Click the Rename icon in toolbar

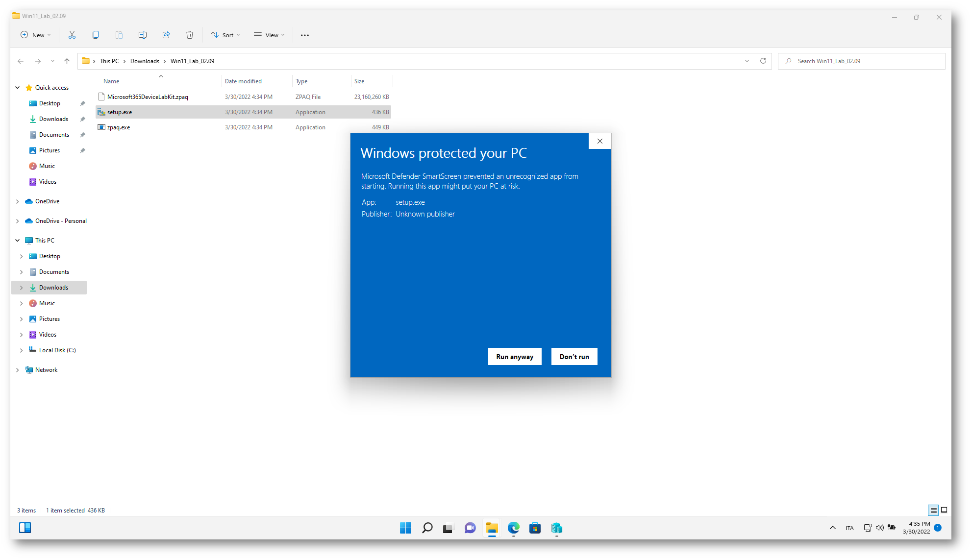(x=143, y=35)
